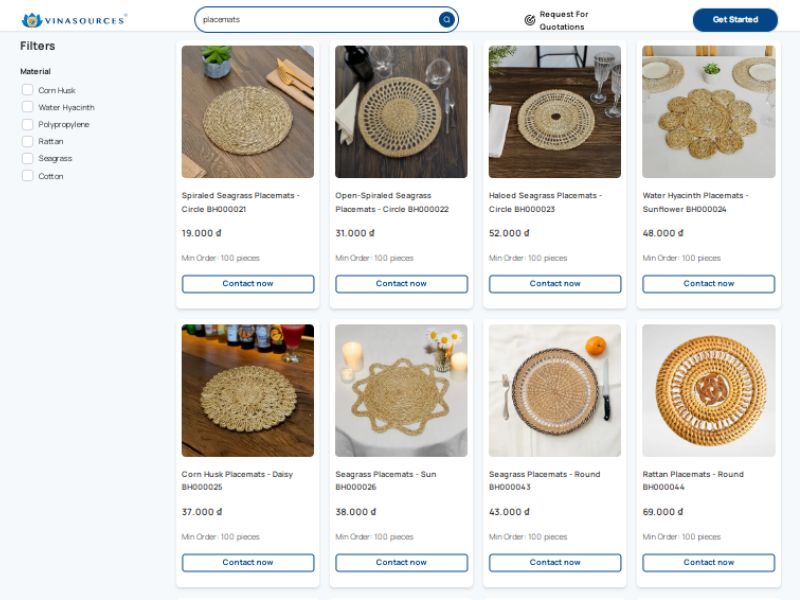Open the Open-Spiraled Seagrass Placemats image
Screen dimensions: 800x600
pos(401,112)
